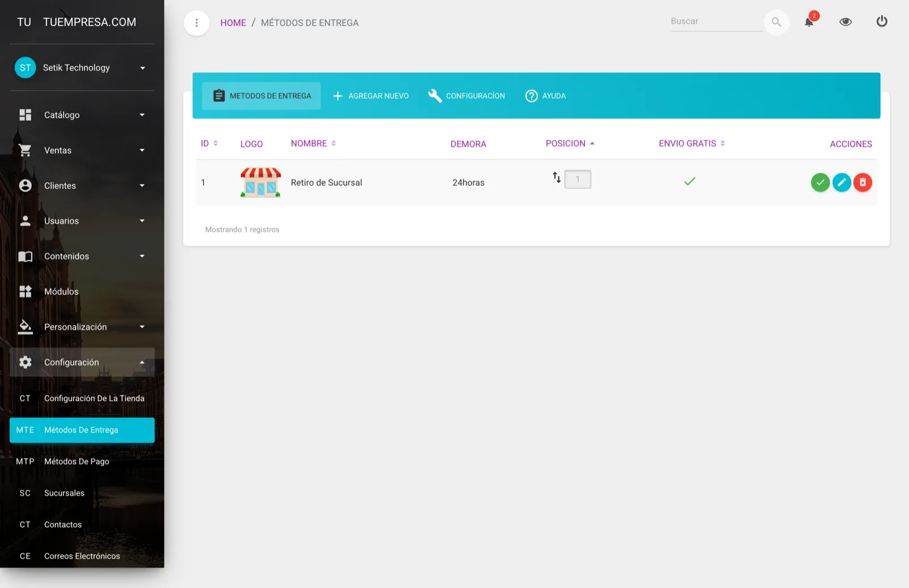Click the power logout icon

click(882, 22)
